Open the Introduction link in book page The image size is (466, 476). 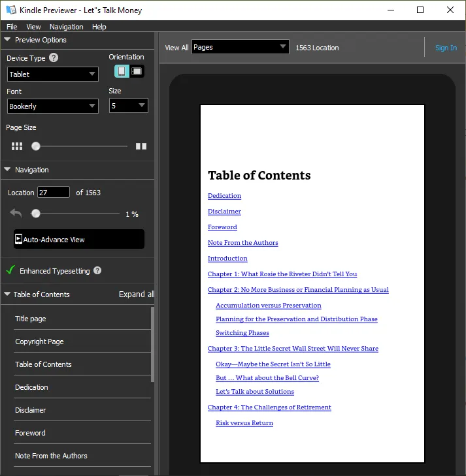(x=227, y=259)
